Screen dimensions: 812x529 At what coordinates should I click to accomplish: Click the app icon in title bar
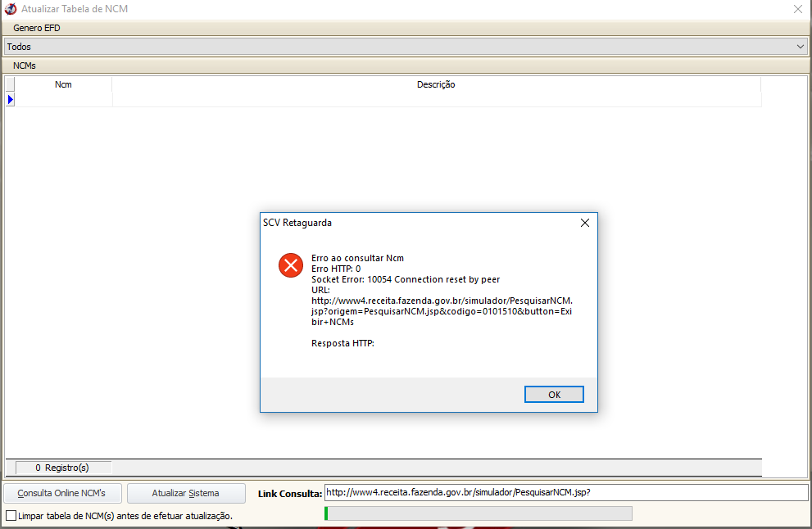pyautogui.click(x=11, y=9)
